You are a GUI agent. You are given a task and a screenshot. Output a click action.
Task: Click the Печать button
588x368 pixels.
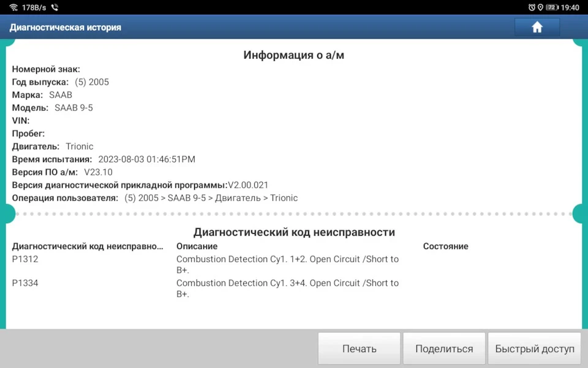[x=360, y=348]
